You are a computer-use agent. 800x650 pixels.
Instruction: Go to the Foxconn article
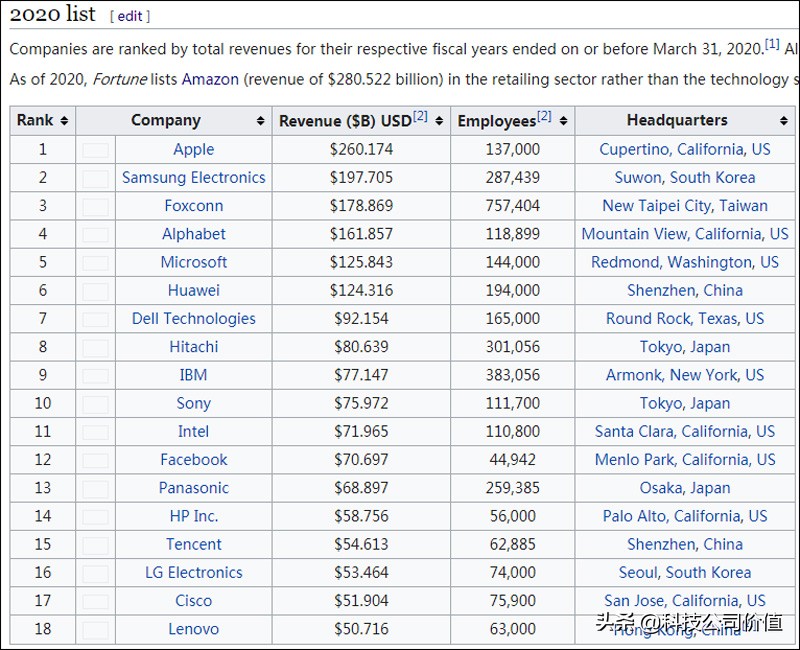click(x=193, y=206)
